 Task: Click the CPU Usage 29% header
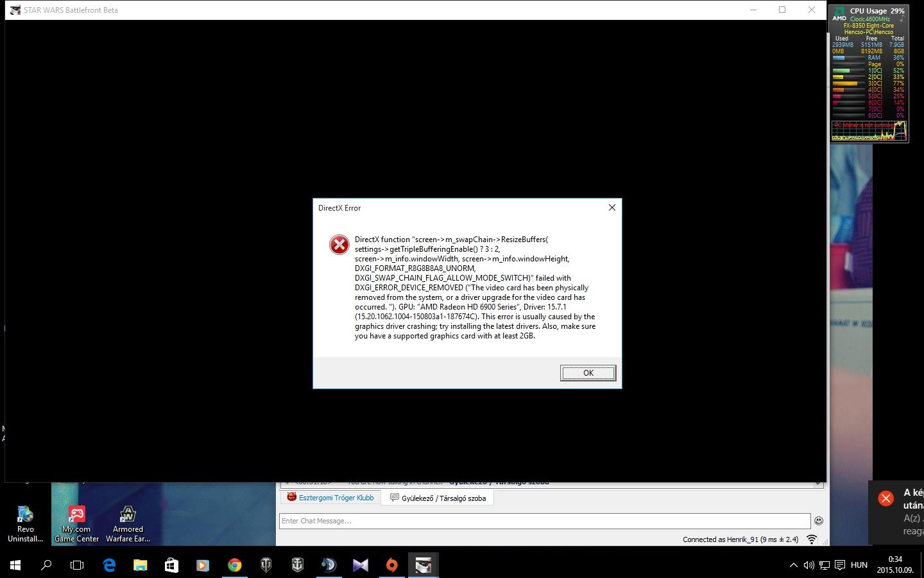click(x=877, y=11)
